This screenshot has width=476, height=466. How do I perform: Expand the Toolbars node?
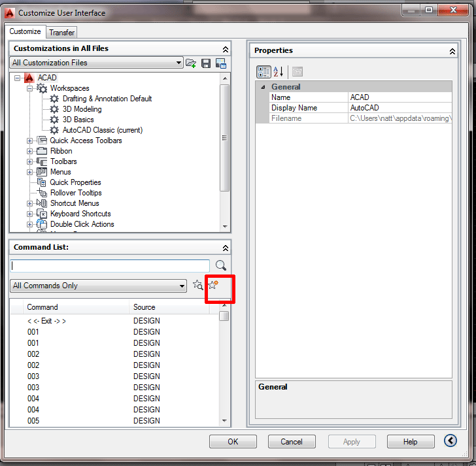tap(29, 161)
